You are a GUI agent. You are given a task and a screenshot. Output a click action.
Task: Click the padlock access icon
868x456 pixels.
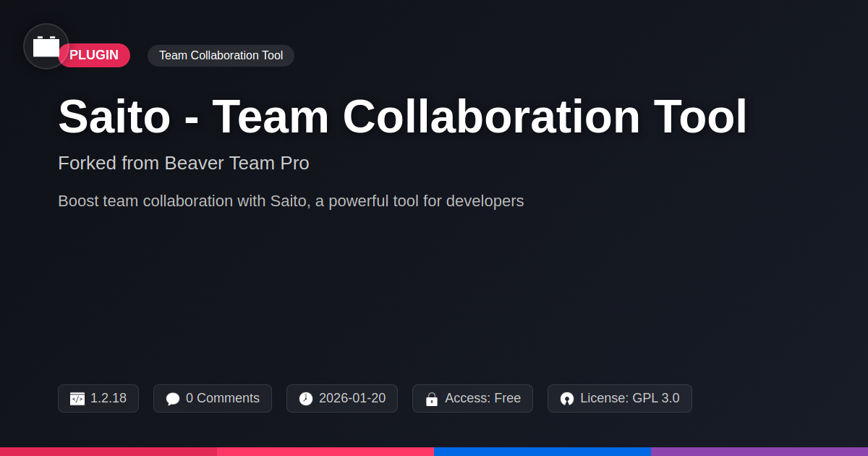432,399
